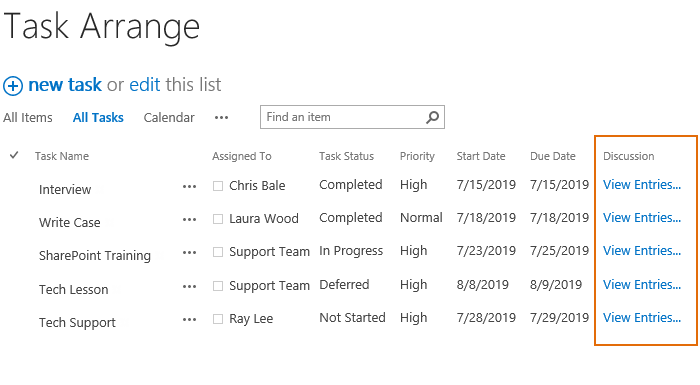700x385 pixels.
Task: Open Priority column header dropdown
Action: (417, 156)
